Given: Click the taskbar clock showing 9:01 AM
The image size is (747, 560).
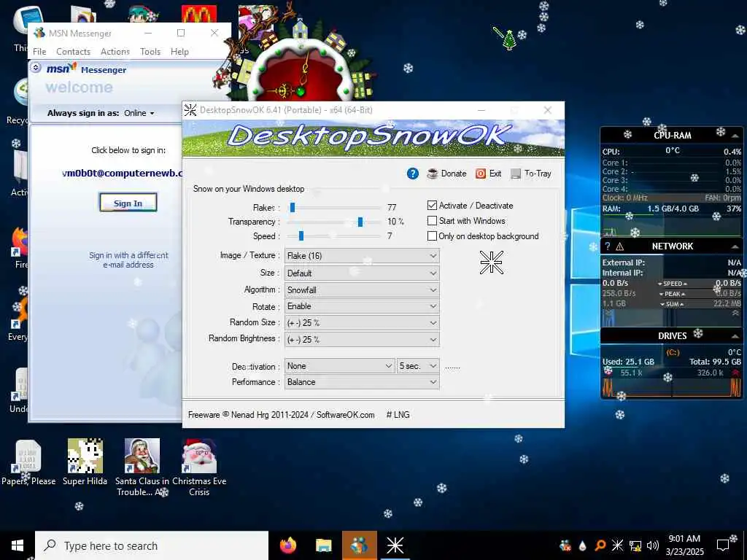Looking at the screenshot, I should point(684,545).
